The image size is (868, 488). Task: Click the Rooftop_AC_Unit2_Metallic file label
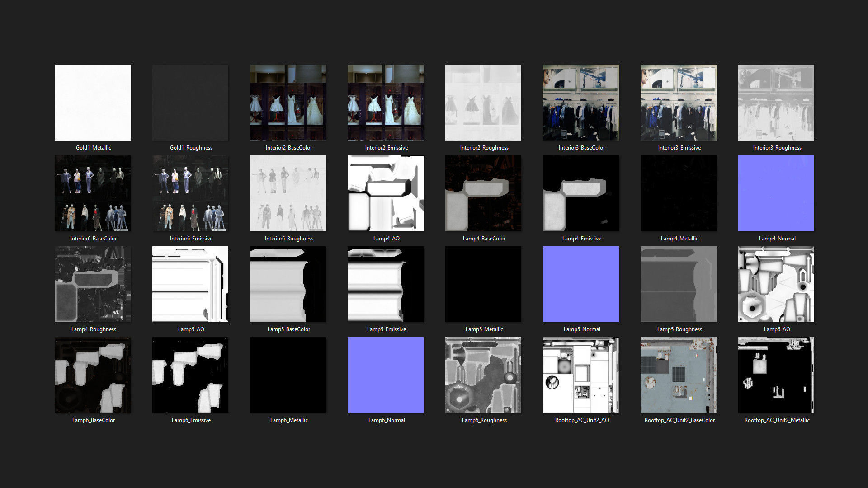777,420
